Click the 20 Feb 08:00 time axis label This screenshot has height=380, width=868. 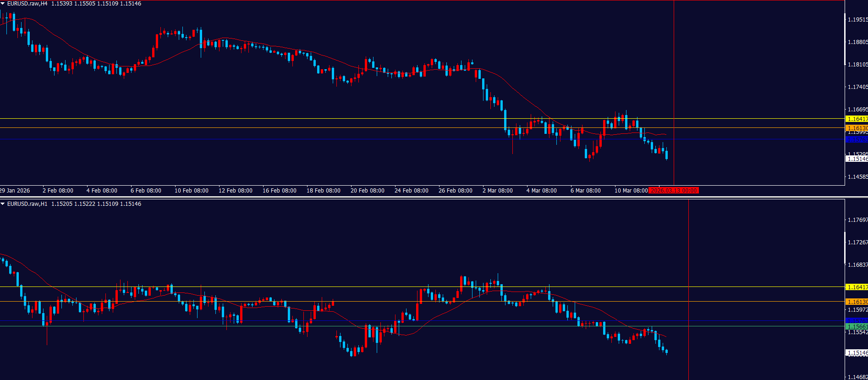367,191
